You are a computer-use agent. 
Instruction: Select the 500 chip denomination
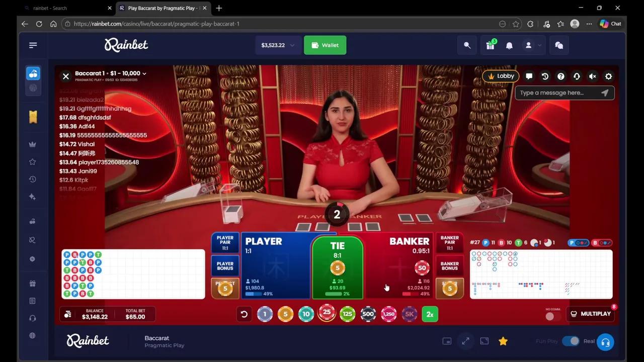click(x=368, y=314)
